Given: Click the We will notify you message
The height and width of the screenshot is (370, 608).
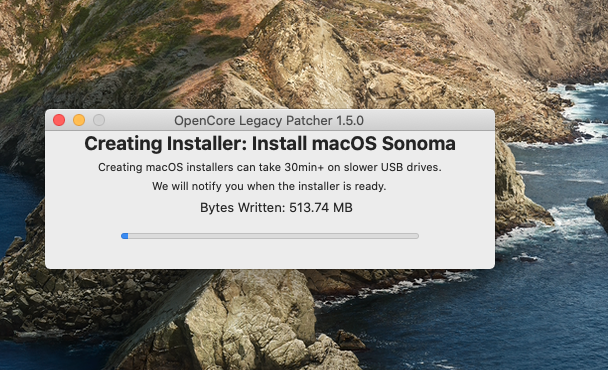Looking at the screenshot, I should click(269, 186).
